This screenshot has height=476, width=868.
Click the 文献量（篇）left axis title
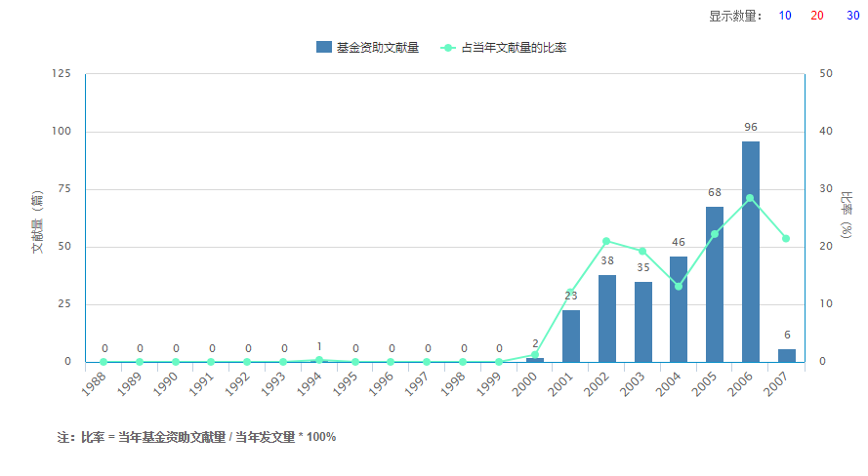coord(37,222)
